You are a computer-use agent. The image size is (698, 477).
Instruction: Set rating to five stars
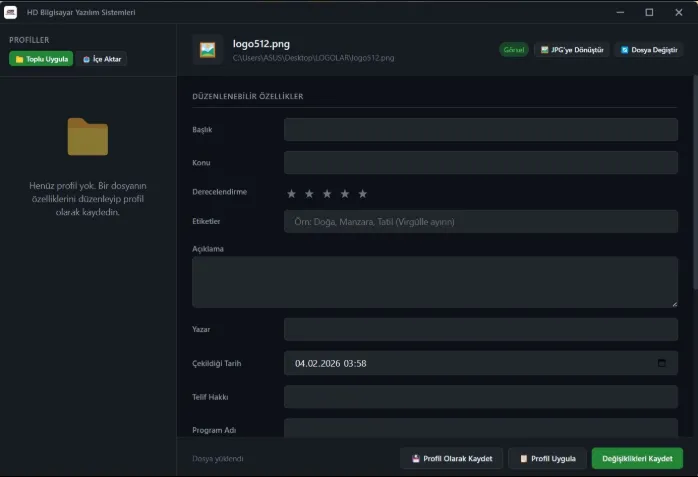click(363, 194)
